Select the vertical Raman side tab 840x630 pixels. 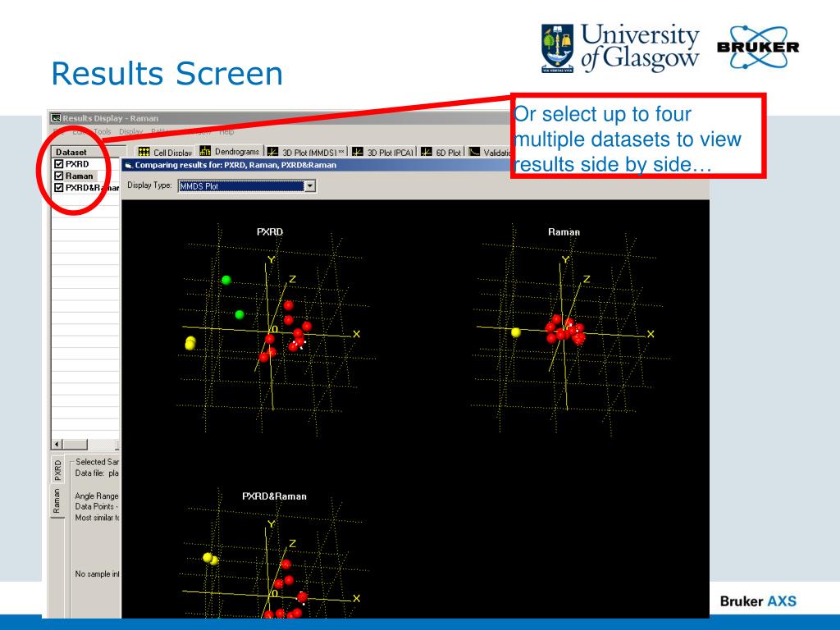(x=57, y=501)
